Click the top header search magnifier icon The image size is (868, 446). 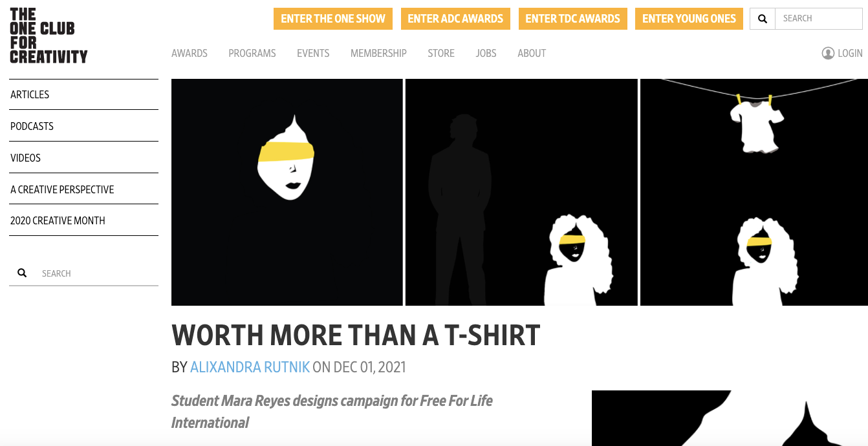click(x=763, y=19)
